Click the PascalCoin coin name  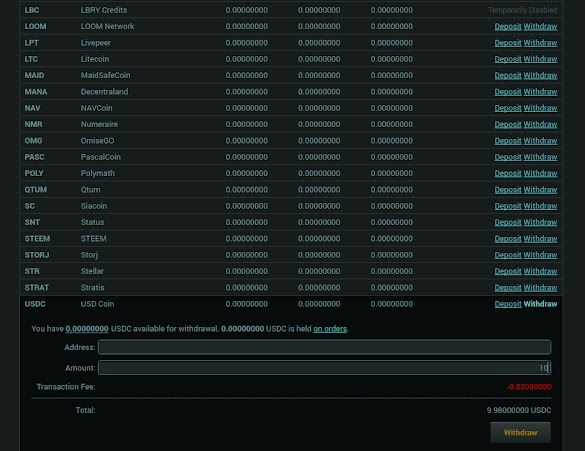point(101,157)
